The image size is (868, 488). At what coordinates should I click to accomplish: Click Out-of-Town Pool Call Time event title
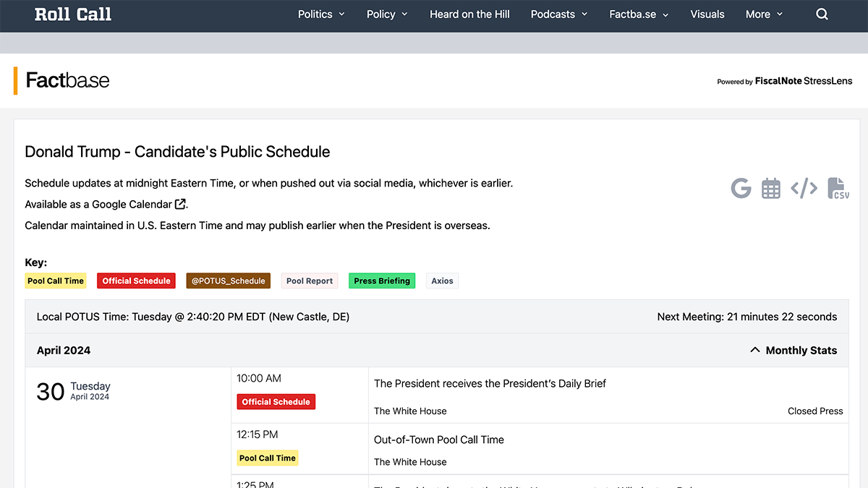coord(439,440)
